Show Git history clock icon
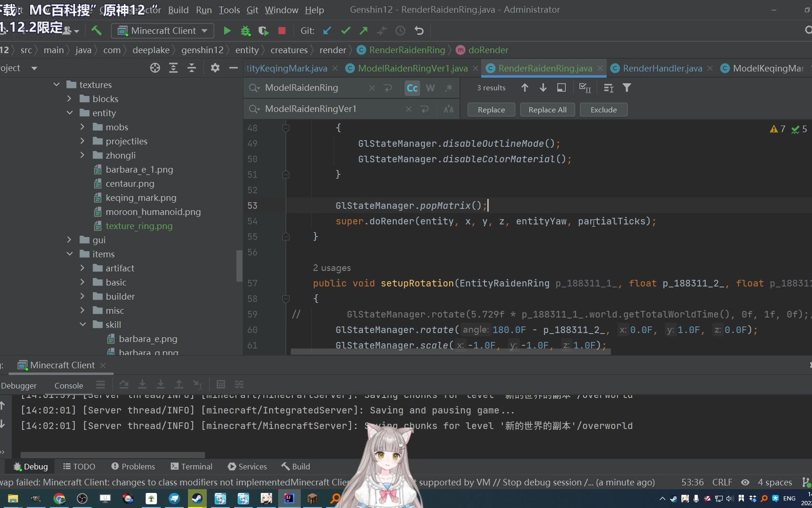This screenshot has width=812, height=508. pos(400,31)
